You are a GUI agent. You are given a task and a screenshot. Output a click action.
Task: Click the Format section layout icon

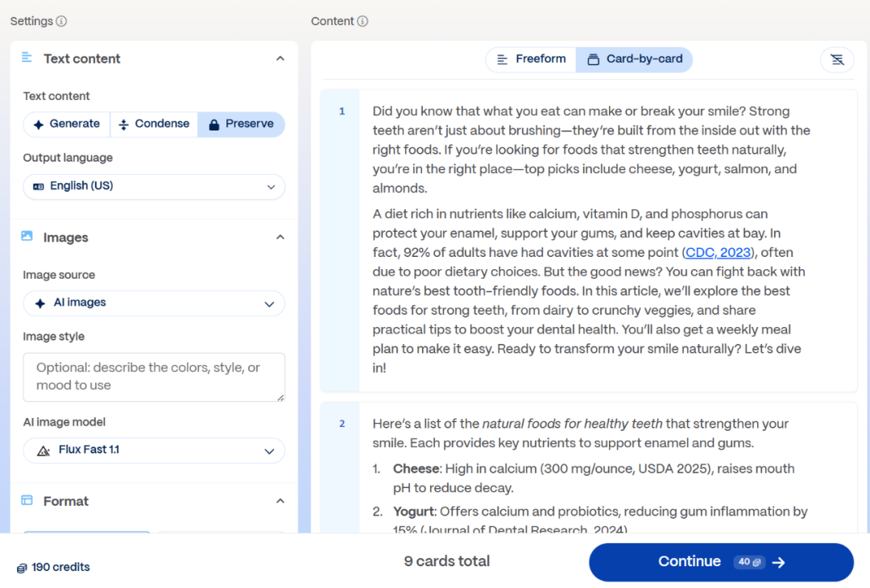(x=27, y=501)
